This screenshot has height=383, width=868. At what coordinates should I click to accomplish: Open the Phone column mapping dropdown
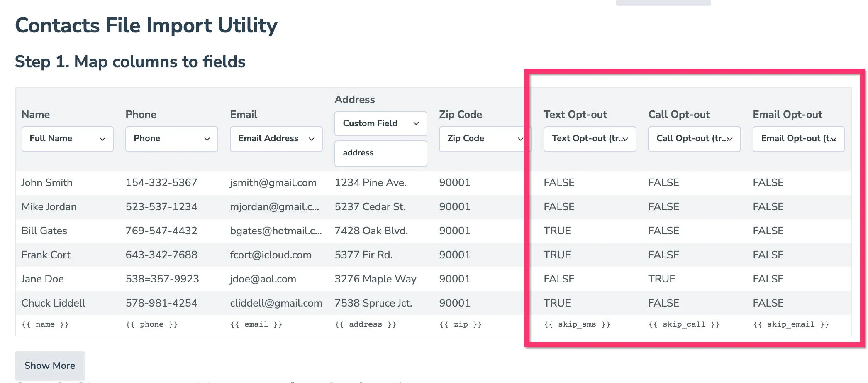171,139
